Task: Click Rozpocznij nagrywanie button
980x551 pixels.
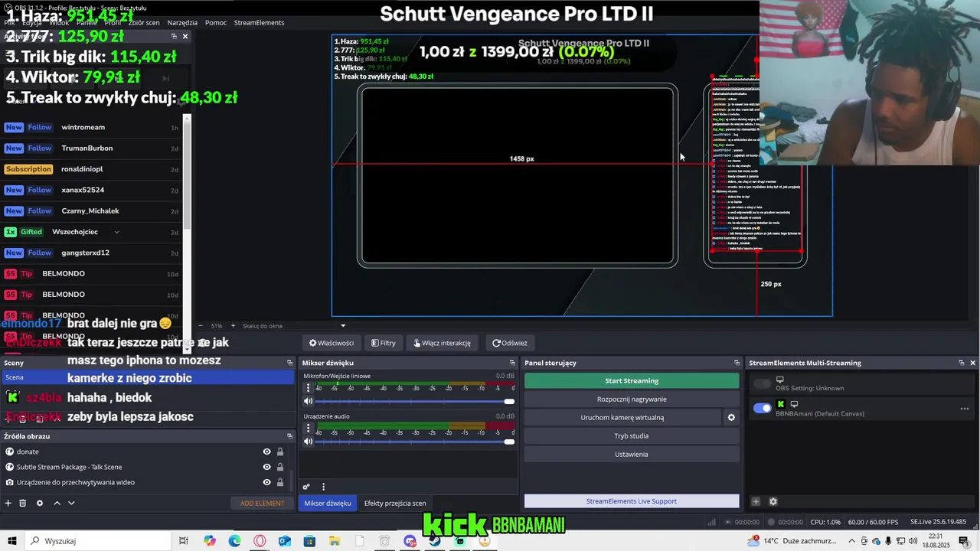Action: tap(632, 399)
